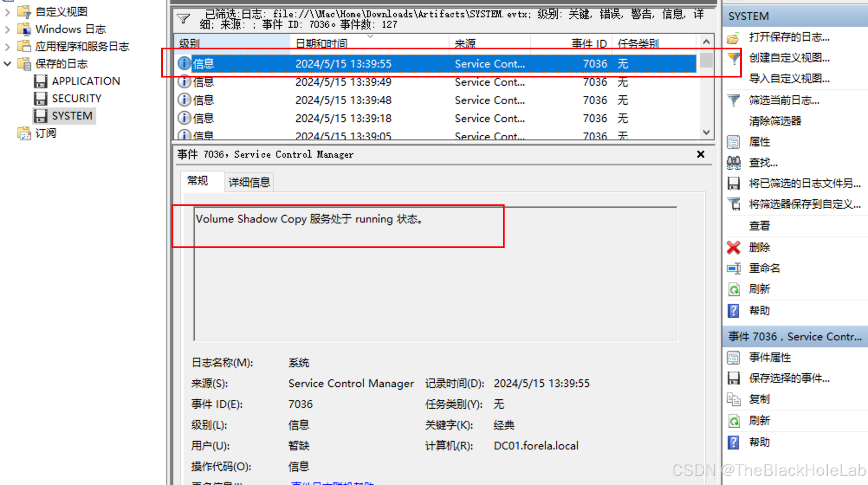Click the create custom view icon

point(733,58)
